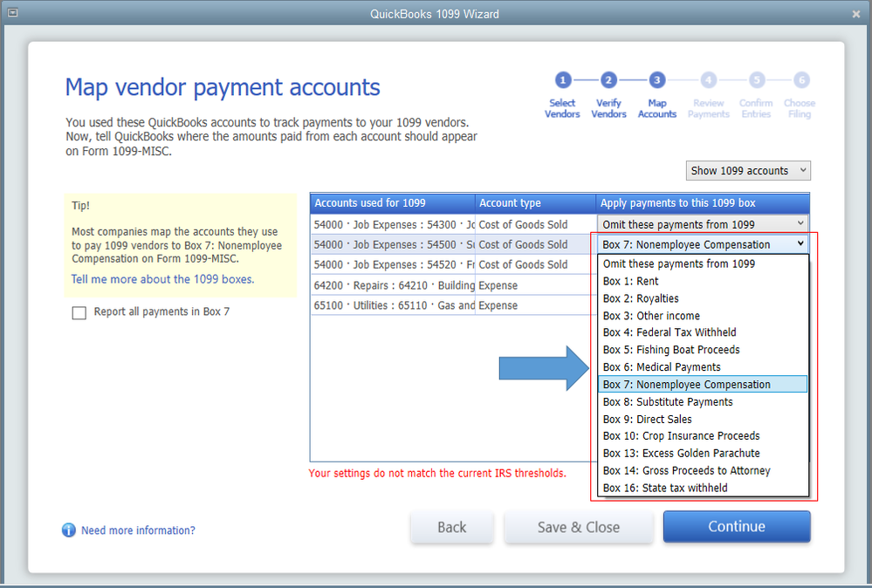Image resolution: width=872 pixels, height=588 pixels.
Task: Click Save & Close
Action: (x=578, y=526)
